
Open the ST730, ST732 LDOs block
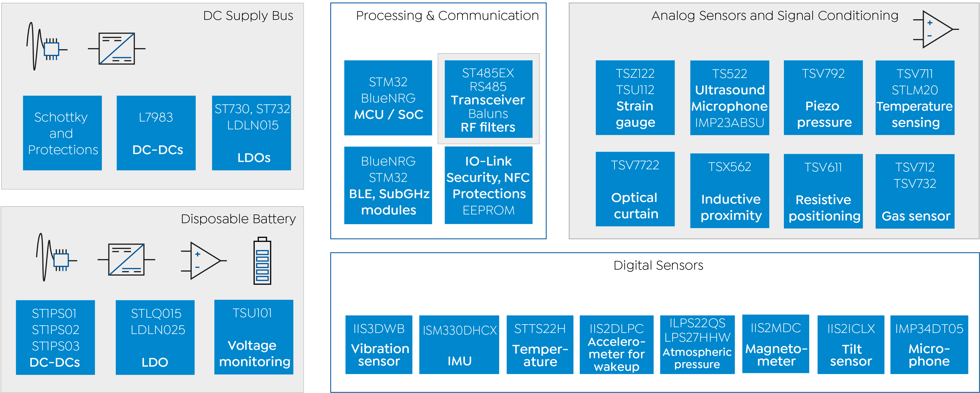coord(252,133)
